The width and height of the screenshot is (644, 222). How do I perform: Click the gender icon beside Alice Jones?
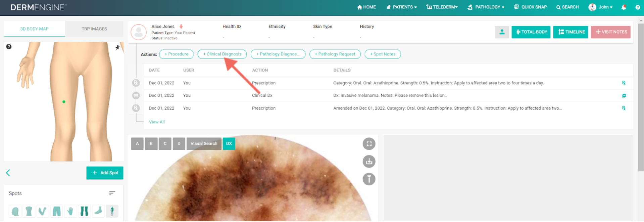(x=181, y=26)
